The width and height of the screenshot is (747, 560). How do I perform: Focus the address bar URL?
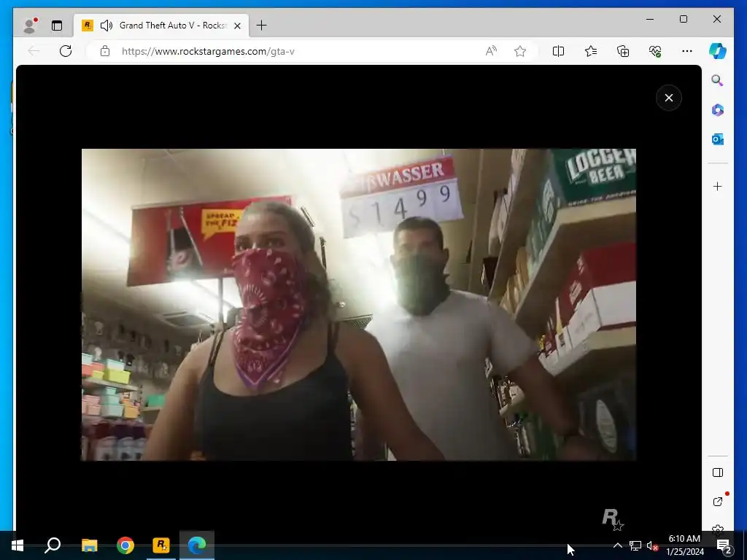click(208, 51)
